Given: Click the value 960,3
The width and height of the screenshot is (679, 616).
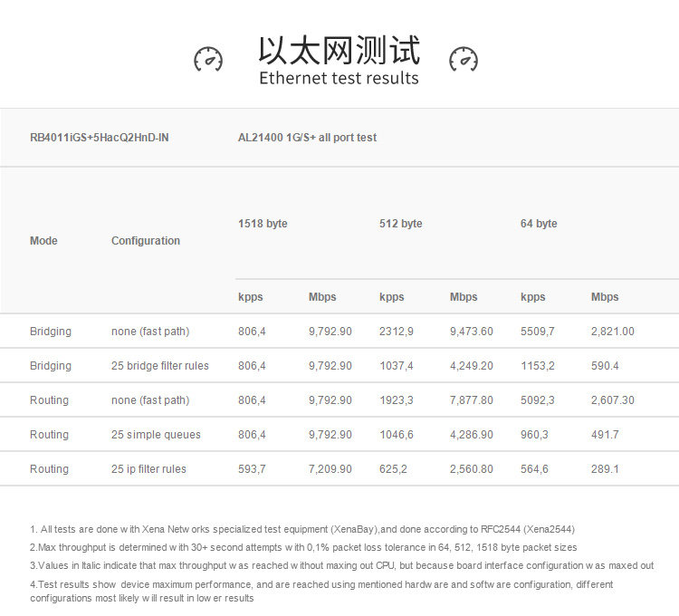Looking at the screenshot, I should (x=534, y=435).
